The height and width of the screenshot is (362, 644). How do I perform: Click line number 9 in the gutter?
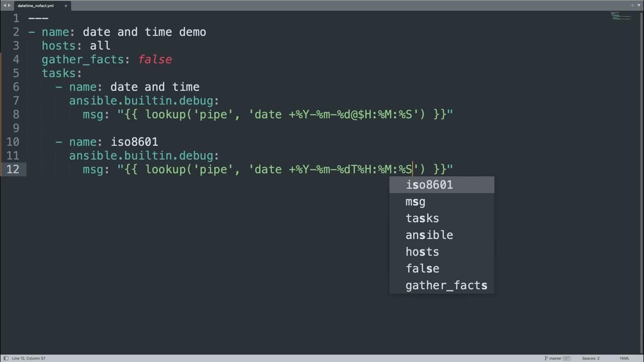pos(16,128)
